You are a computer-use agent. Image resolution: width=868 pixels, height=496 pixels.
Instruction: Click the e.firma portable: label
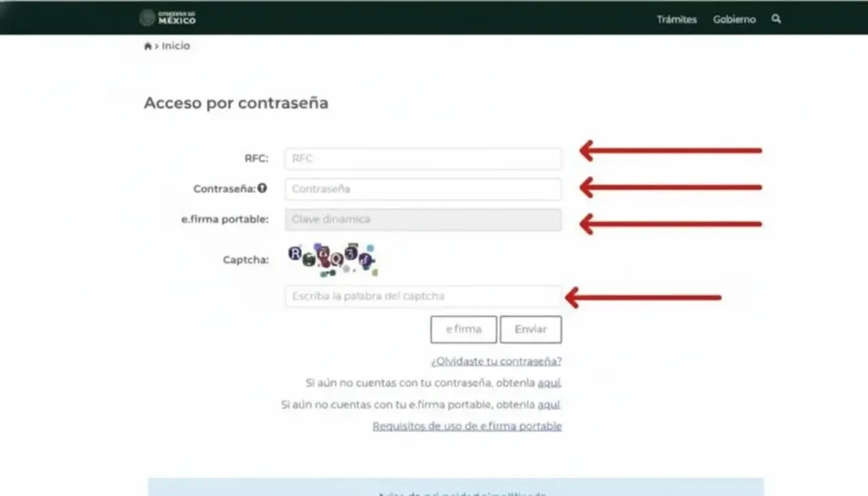pyautogui.click(x=225, y=220)
